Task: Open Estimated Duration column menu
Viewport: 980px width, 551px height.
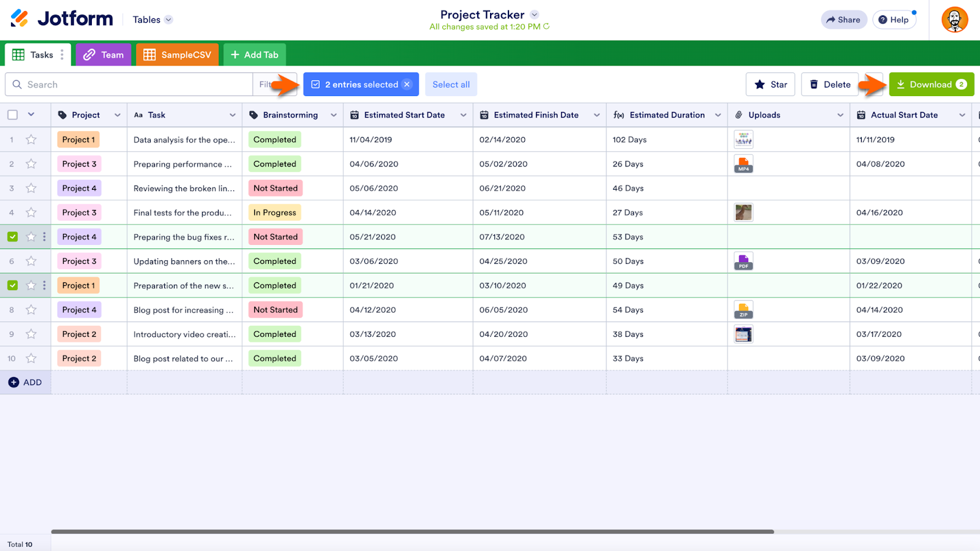Action: 718,115
